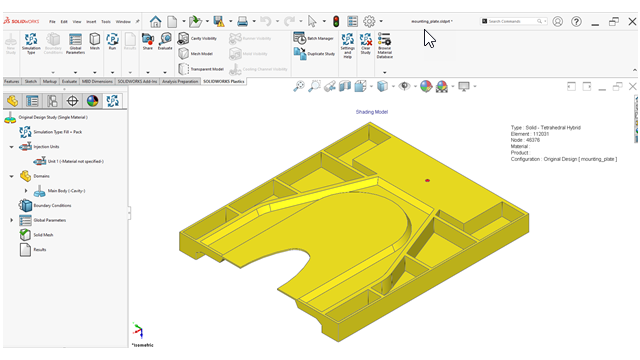The height and width of the screenshot is (360, 640).
Task: Toggle the Mesh Model display
Action: [x=196, y=53]
